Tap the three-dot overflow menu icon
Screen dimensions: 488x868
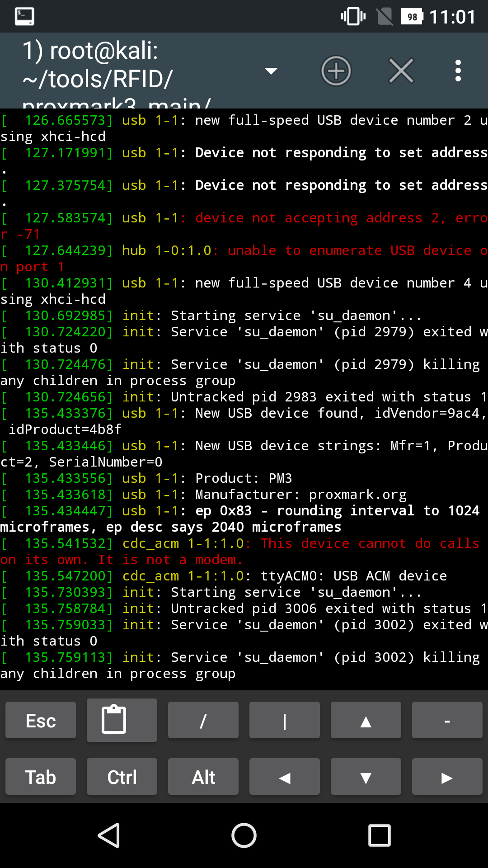point(458,71)
